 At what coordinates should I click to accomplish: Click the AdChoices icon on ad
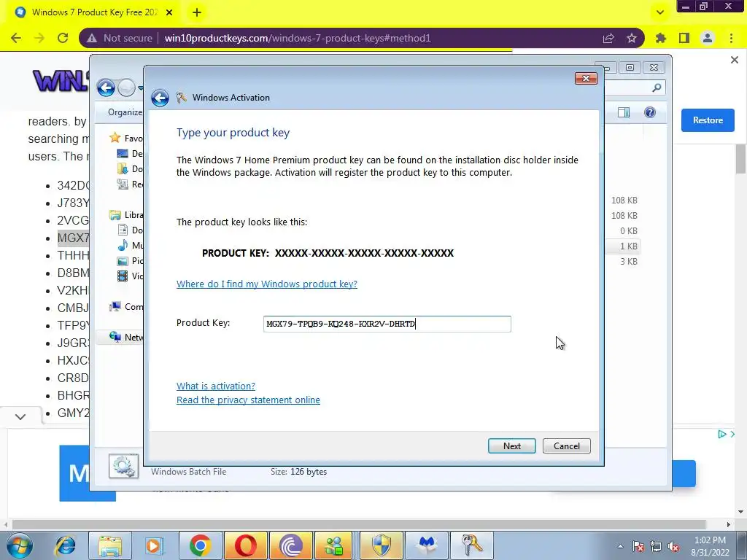tap(722, 434)
